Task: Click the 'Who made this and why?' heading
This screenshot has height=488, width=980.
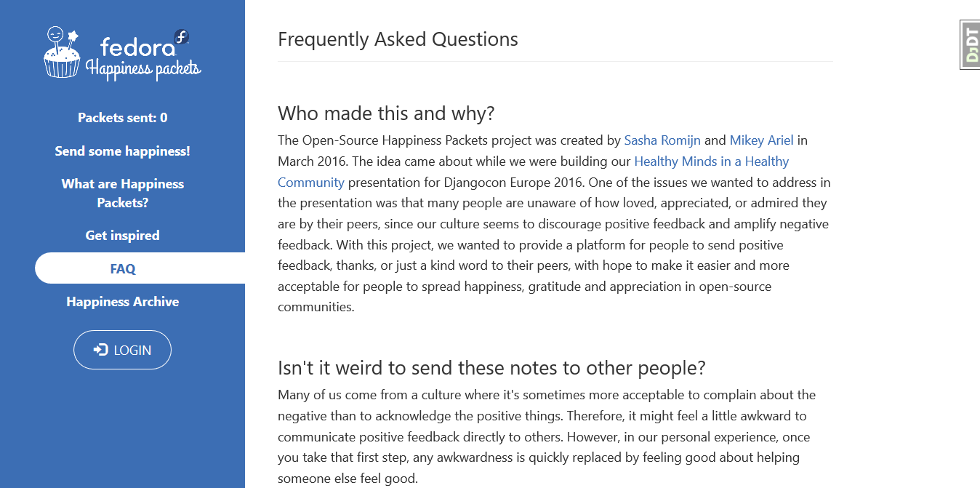Action: (x=386, y=113)
